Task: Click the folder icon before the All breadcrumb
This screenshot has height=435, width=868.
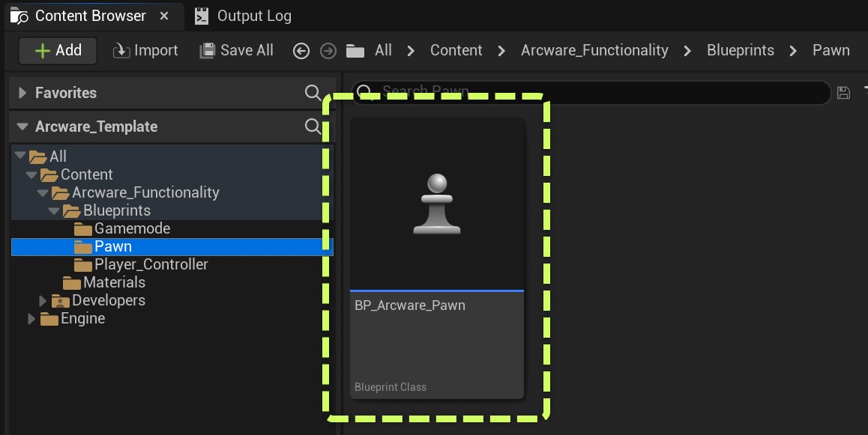Action: point(355,51)
